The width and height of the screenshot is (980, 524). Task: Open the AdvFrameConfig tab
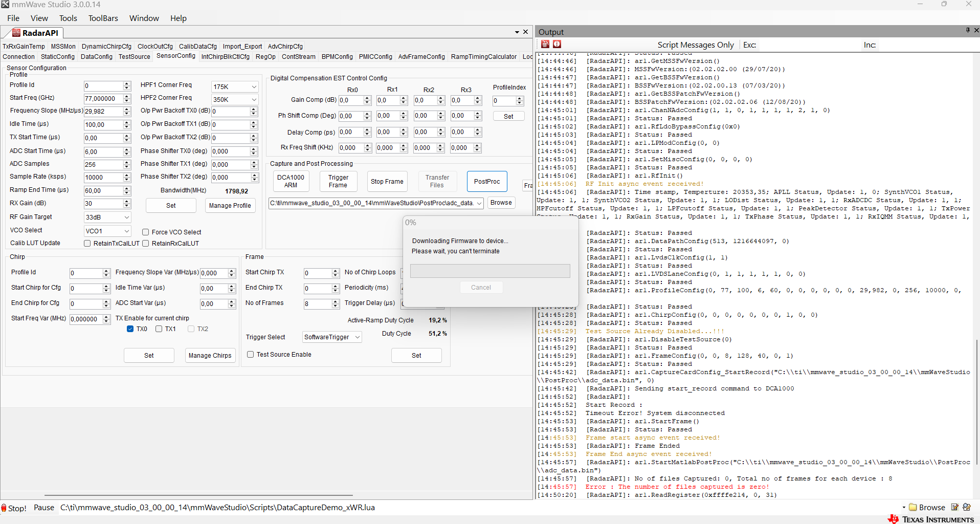(421, 57)
